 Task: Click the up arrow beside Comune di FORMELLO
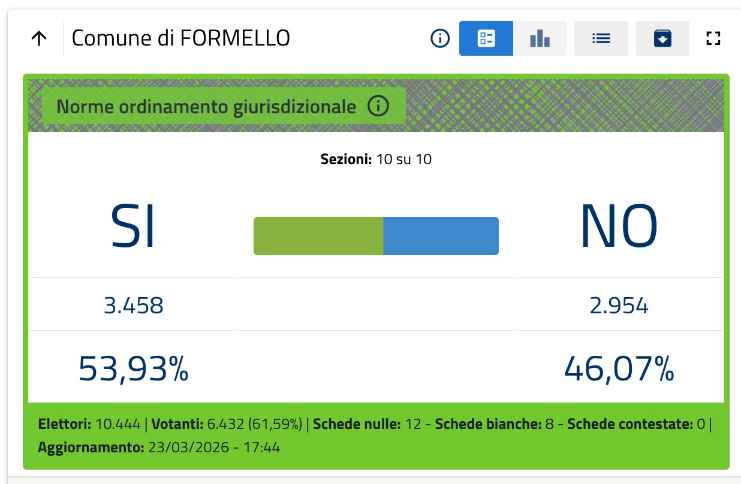tap(39, 39)
